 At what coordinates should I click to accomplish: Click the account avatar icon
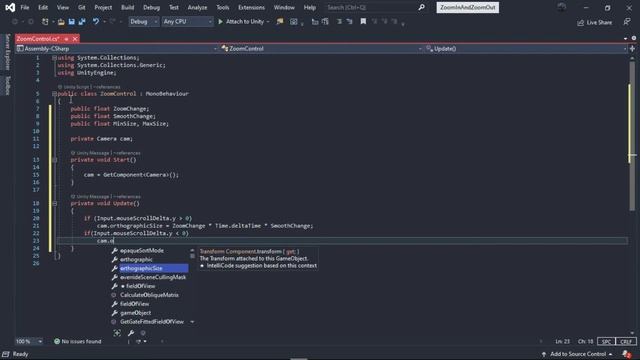(562, 7)
